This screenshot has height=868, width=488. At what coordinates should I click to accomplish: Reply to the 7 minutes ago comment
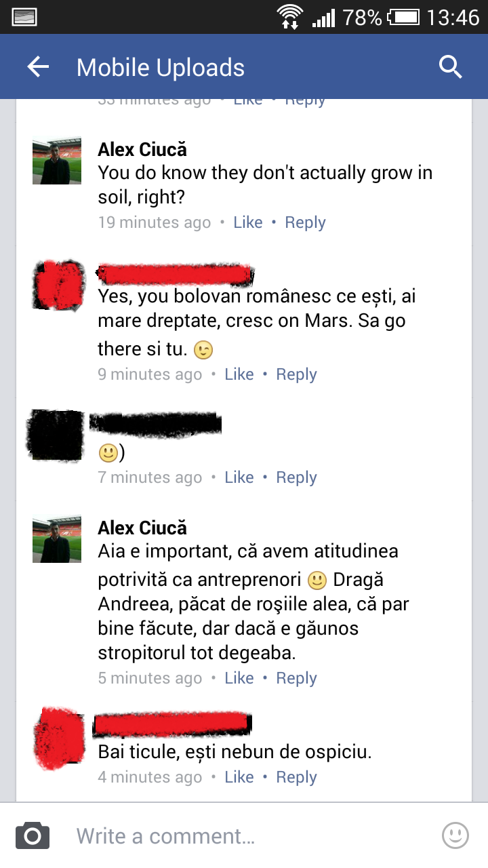coord(296,477)
